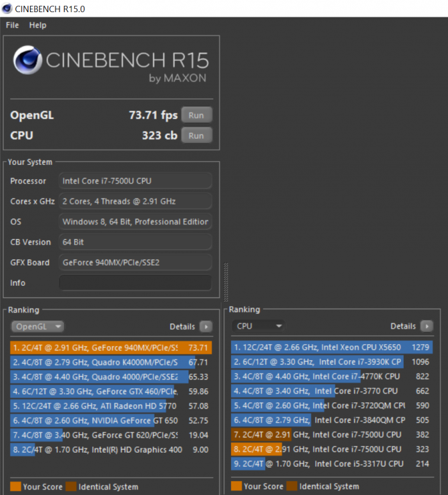Image resolution: width=448 pixels, height=495 pixels.
Task: Click the CPU ranking Details arrow icon
Action: pos(426,326)
